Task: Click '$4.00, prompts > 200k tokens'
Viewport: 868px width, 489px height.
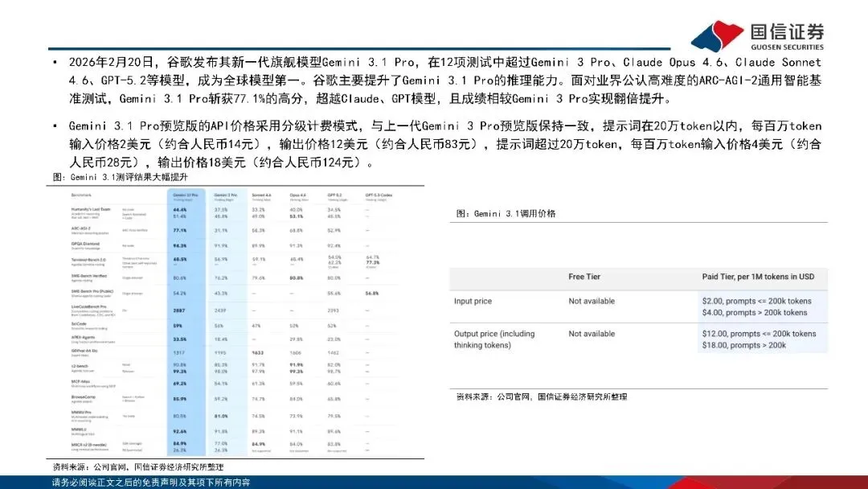Action: tap(755, 313)
